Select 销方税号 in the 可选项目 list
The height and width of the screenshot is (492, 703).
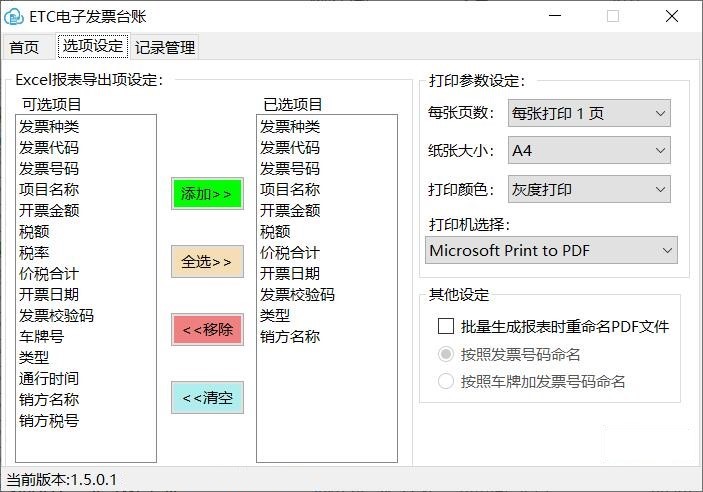(x=48, y=420)
